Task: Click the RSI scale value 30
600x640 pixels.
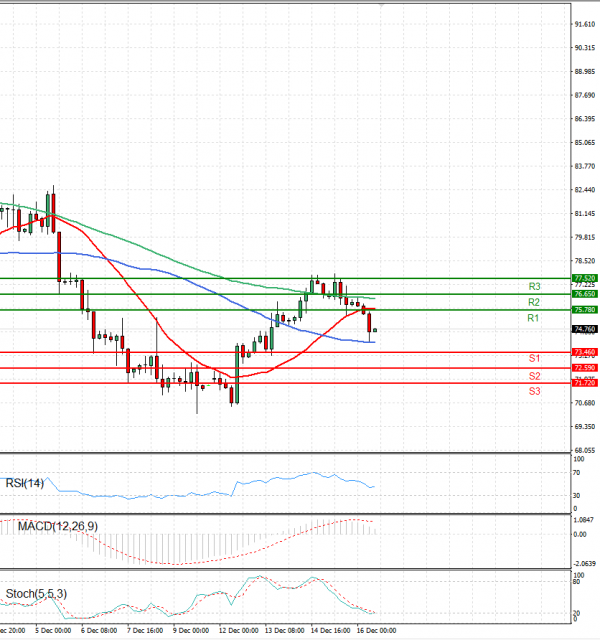Action: 576,496
